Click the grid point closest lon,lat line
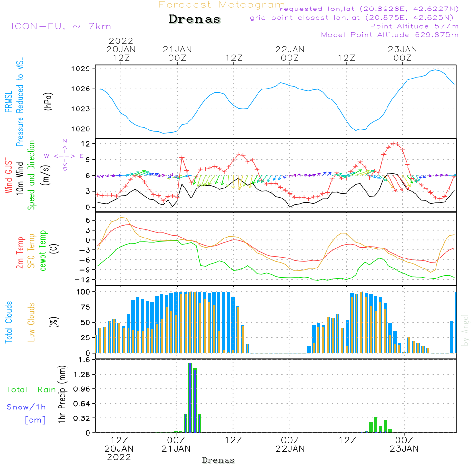This screenshot has width=476, height=476. click(352, 18)
